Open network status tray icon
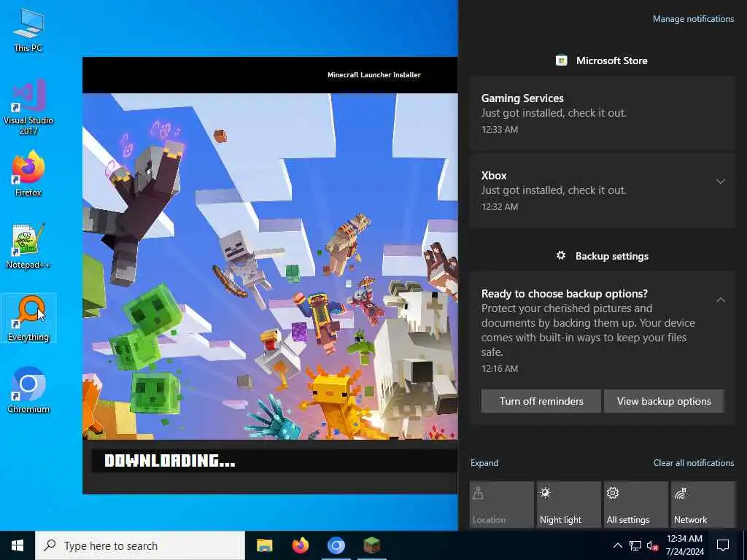This screenshot has height=560, width=747. pos(635,545)
